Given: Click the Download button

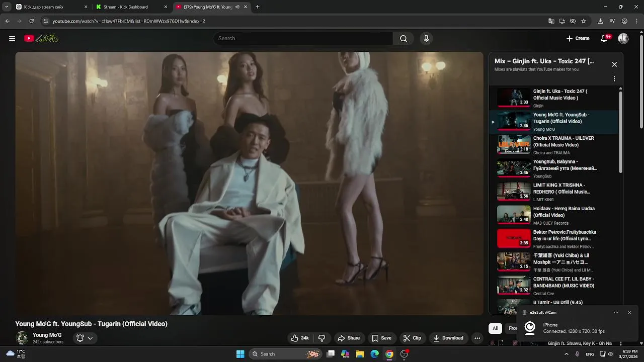Looking at the screenshot, I should 448,338.
